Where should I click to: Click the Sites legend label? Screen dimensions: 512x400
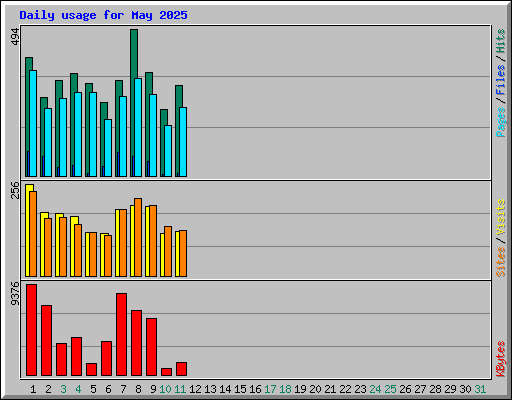coord(501,262)
